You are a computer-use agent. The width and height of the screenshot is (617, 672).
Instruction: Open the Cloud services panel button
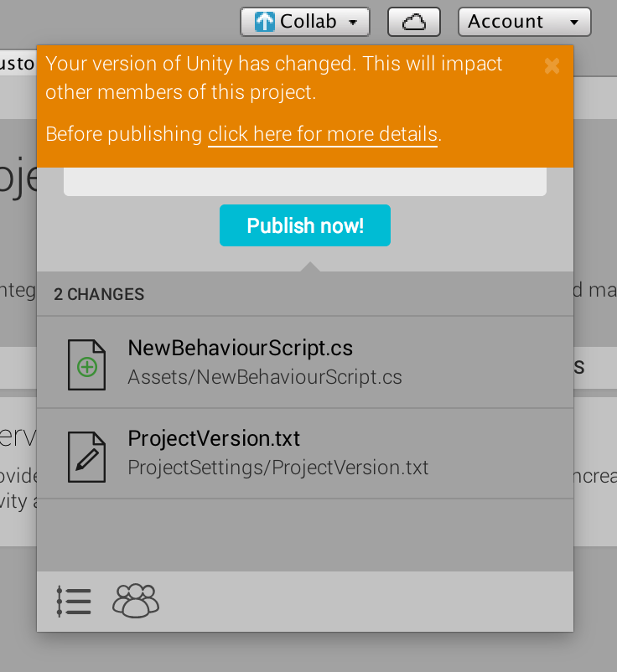[414, 23]
